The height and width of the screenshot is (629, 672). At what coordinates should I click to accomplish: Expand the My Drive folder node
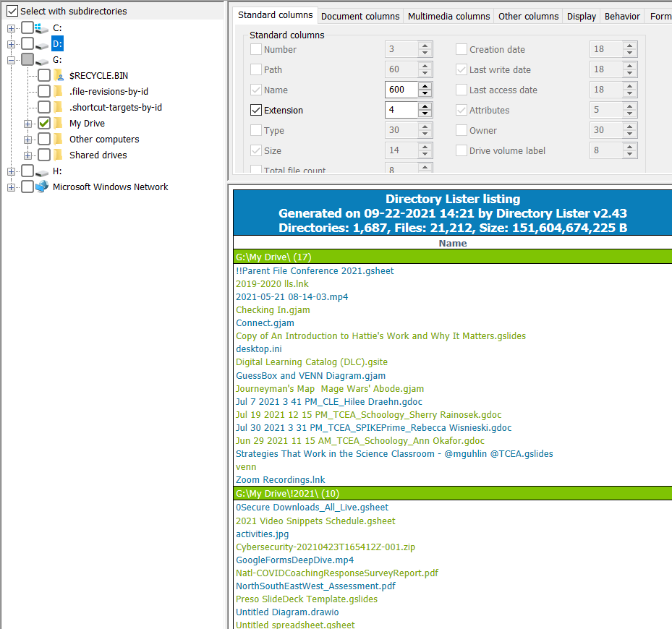[x=28, y=124]
